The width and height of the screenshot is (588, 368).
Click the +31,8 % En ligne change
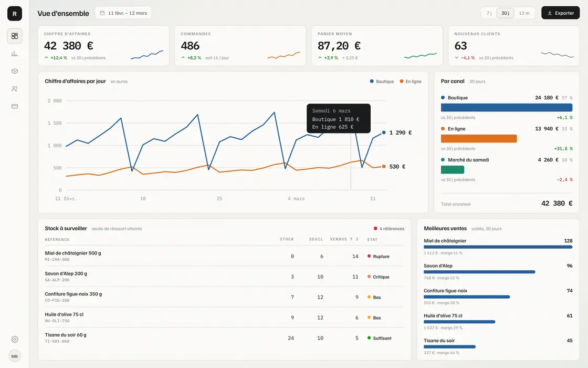tap(563, 149)
